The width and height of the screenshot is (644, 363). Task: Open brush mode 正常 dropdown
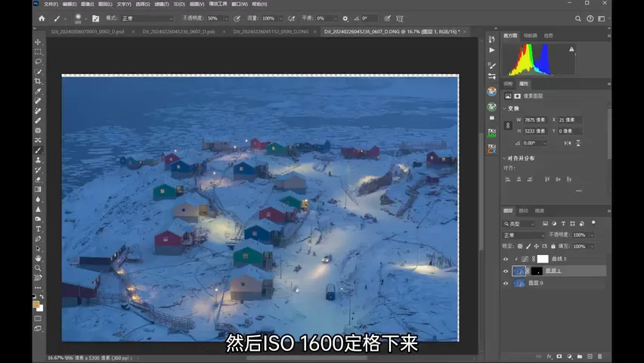148,18
